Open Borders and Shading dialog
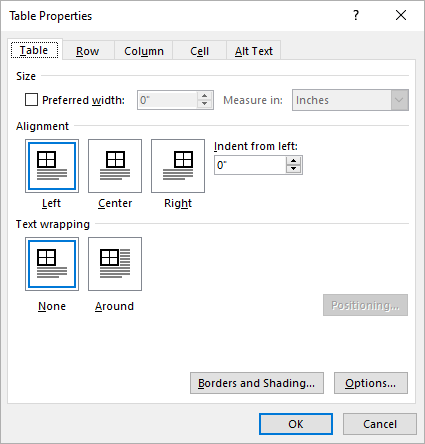This screenshot has width=425, height=444. (257, 383)
